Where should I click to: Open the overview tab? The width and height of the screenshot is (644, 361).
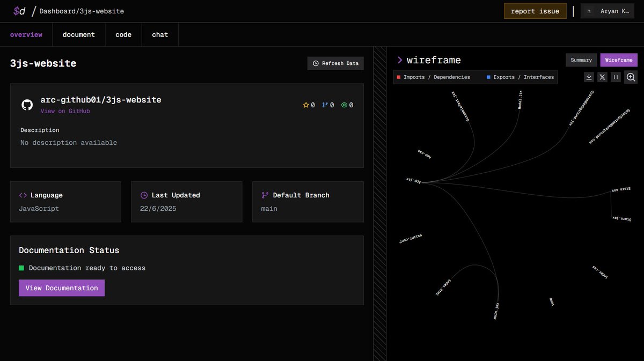26,35
